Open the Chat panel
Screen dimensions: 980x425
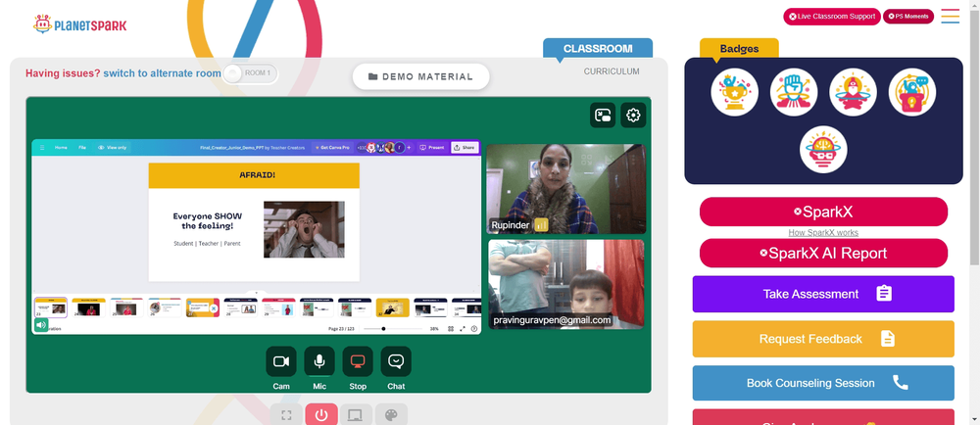(x=396, y=361)
